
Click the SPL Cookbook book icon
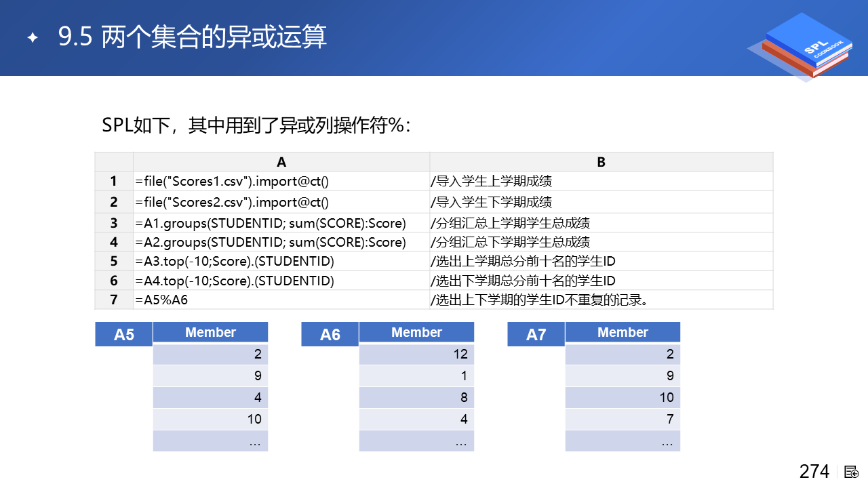(800, 46)
